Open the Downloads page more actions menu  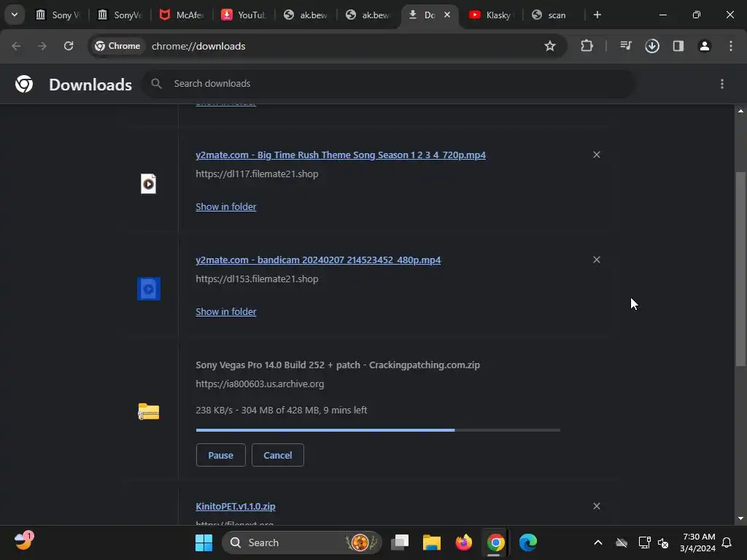pyautogui.click(x=722, y=84)
